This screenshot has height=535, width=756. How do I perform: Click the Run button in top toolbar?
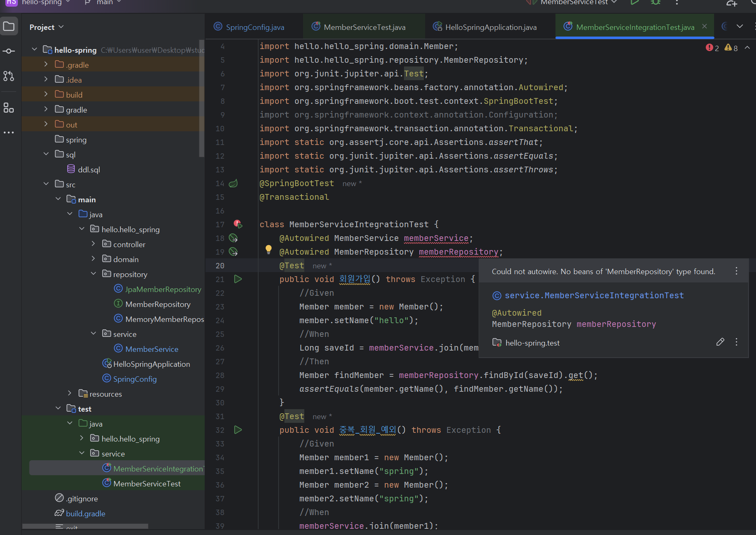pyautogui.click(x=634, y=2)
